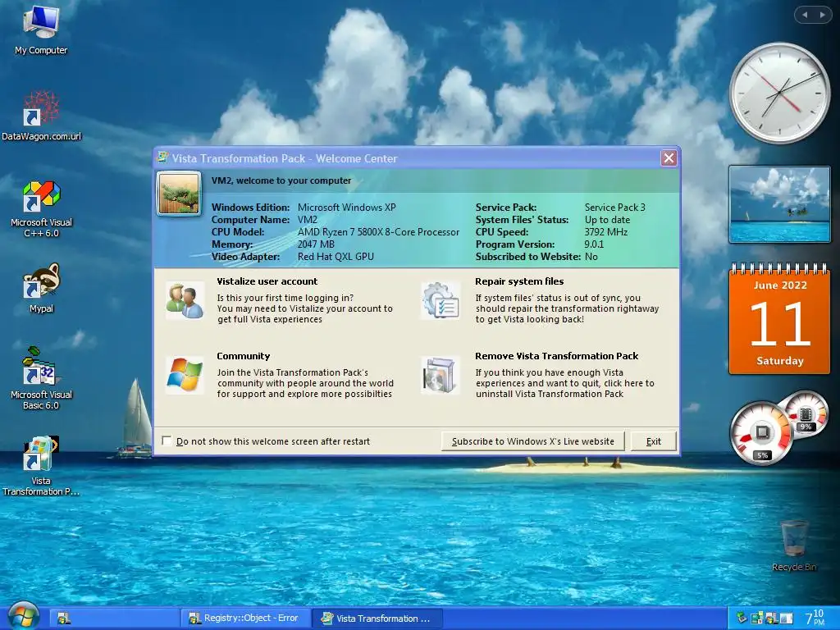Click Remove Vista Transformation Pack heading
The width and height of the screenshot is (840, 630).
click(557, 356)
